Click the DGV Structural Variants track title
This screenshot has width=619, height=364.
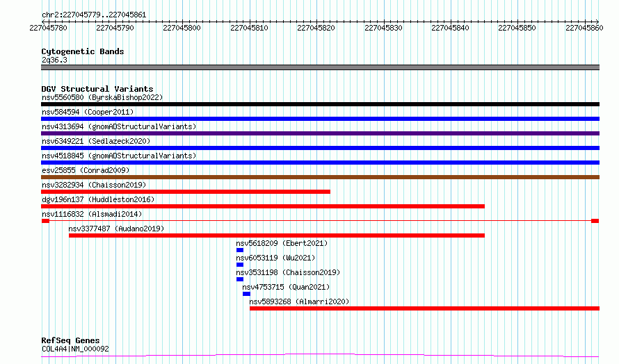click(97, 89)
